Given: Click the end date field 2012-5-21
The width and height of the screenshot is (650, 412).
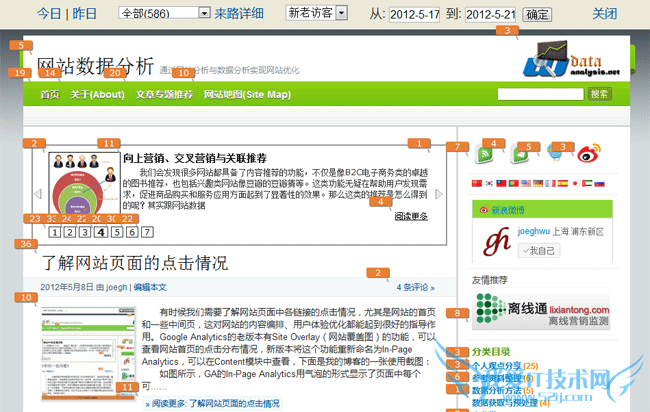Looking at the screenshot, I should tap(490, 15).
